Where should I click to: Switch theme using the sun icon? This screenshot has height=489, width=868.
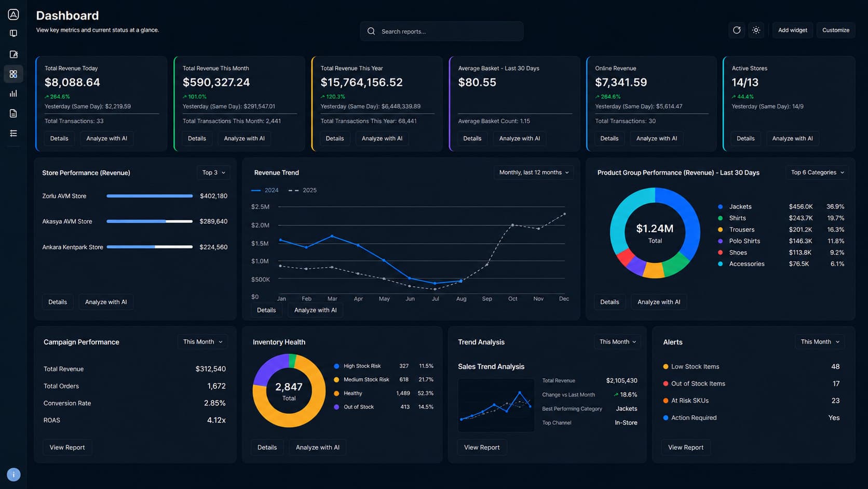[x=756, y=30]
